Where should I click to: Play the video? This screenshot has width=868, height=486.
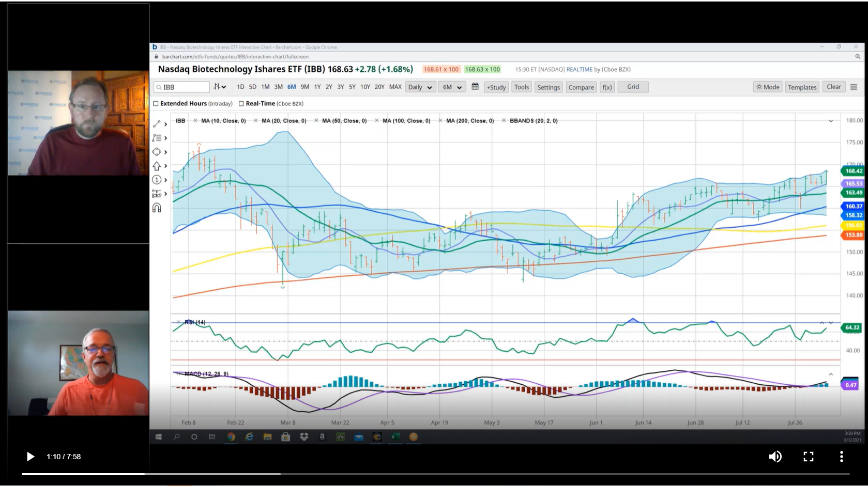point(31,457)
